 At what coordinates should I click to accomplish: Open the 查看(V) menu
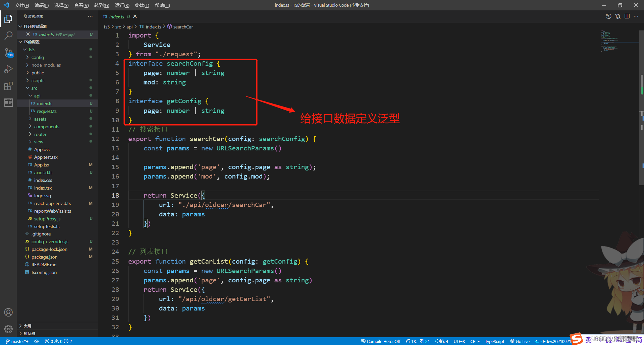(82, 5)
